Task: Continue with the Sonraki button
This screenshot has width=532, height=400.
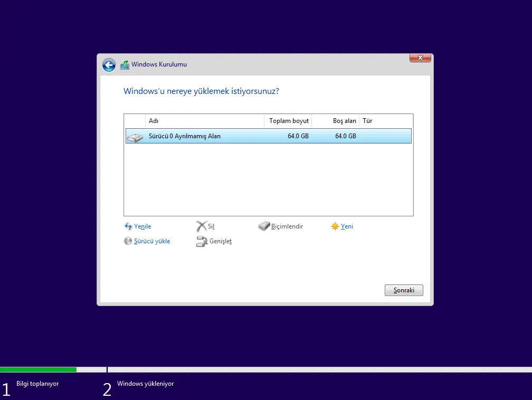Action: (x=404, y=290)
